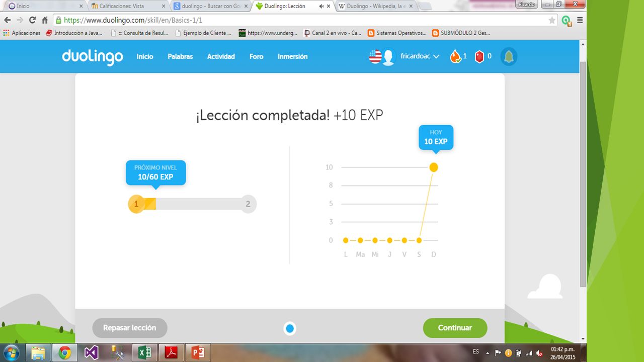644x362 pixels.
Task: Open SUBMÓDULO 2 Ges... bookmark
Action: coord(461,33)
